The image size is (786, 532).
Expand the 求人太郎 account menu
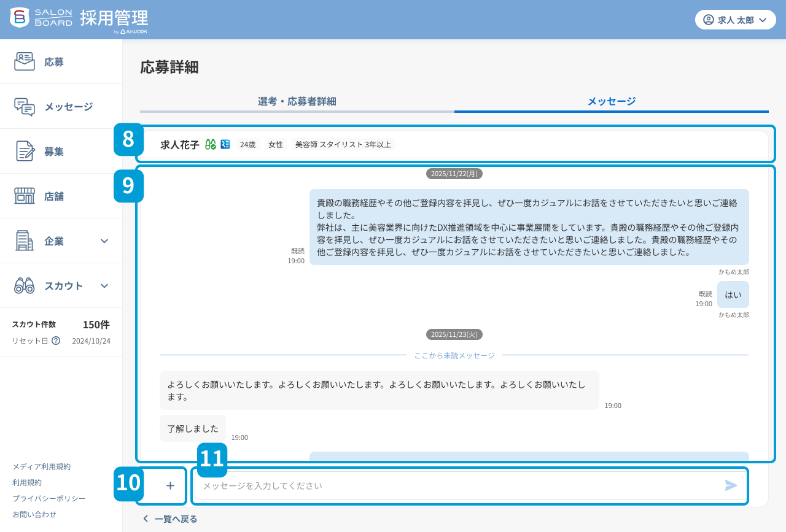coord(735,19)
